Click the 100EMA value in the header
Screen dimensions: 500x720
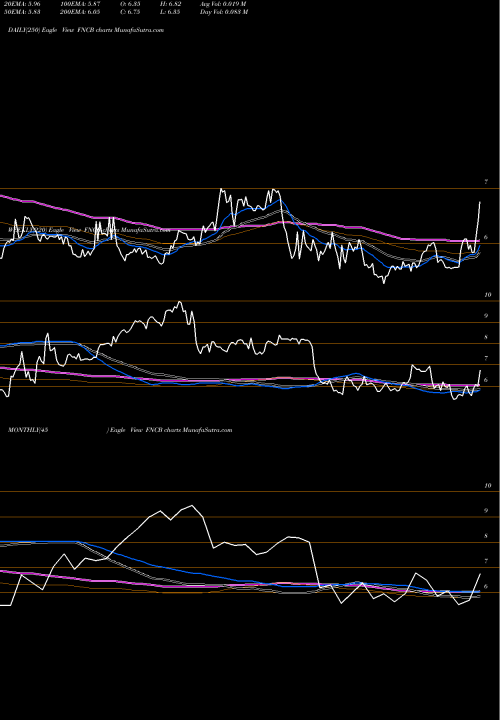80,3
